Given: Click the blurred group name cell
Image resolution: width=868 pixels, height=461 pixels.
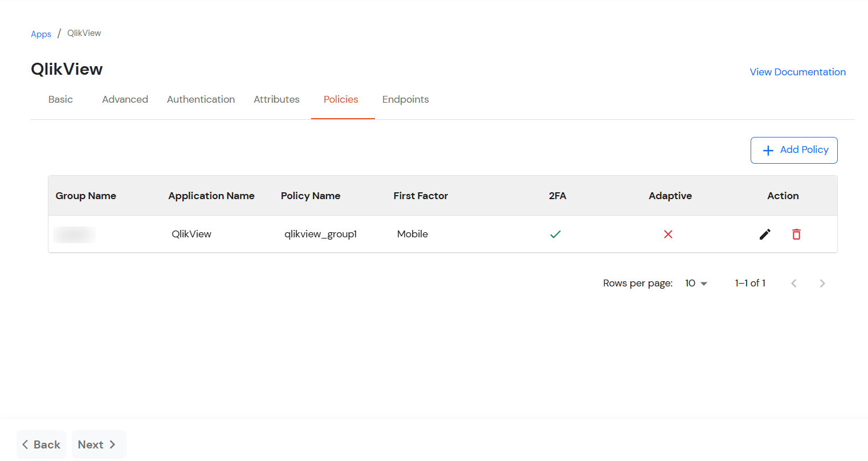Looking at the screenshot, I should click(74, 234).
